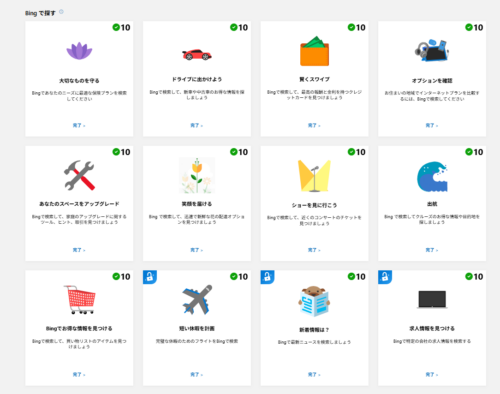Click the airplane card's title text
The height and width of the screenshot is (394, 500).
tap(197, 328)
